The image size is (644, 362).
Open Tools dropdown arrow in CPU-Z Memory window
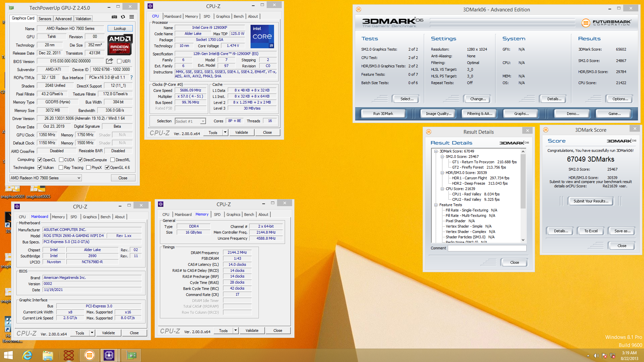tap(235, 330)
